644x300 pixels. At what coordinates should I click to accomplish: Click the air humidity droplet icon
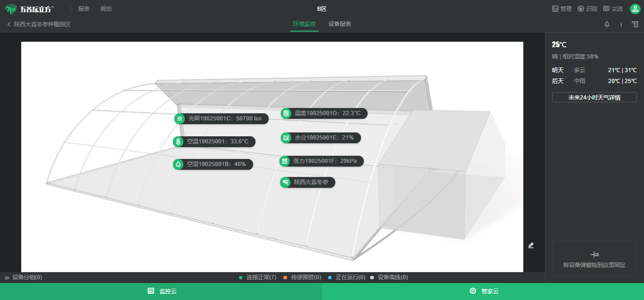(178, 164)
